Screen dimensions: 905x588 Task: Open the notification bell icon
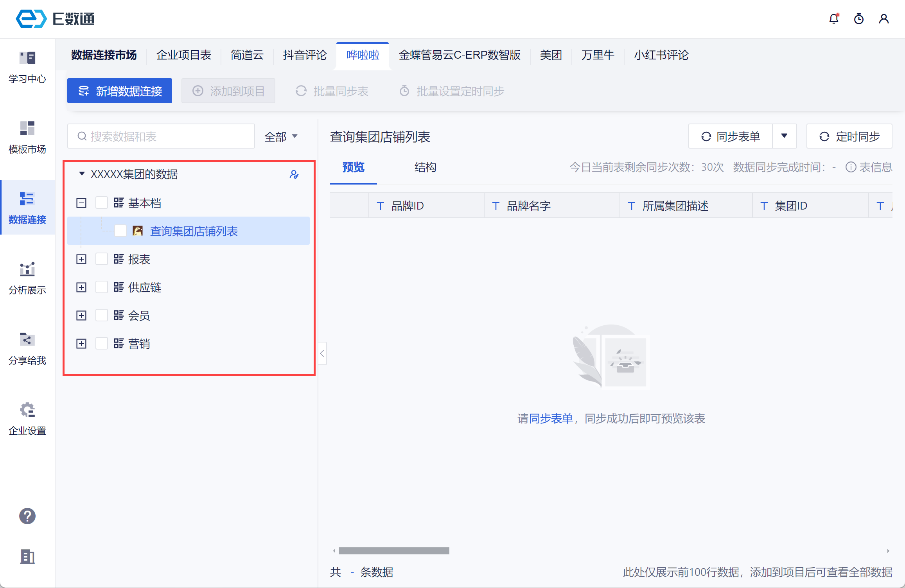click(x=833, y=19)
